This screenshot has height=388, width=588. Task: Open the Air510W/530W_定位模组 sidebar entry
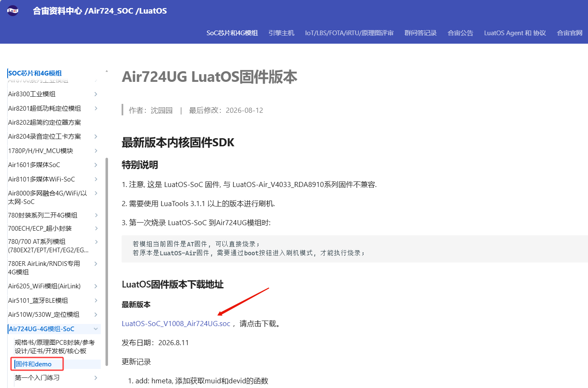44,315
